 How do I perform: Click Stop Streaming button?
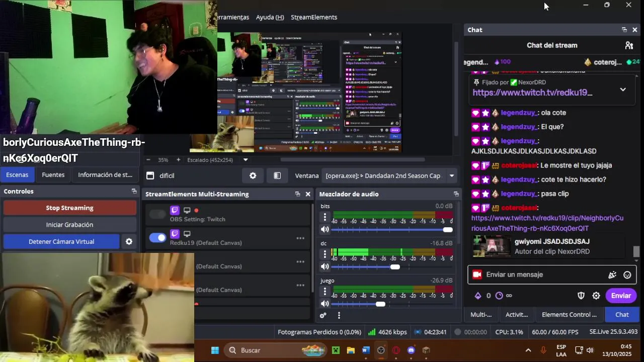69,208
